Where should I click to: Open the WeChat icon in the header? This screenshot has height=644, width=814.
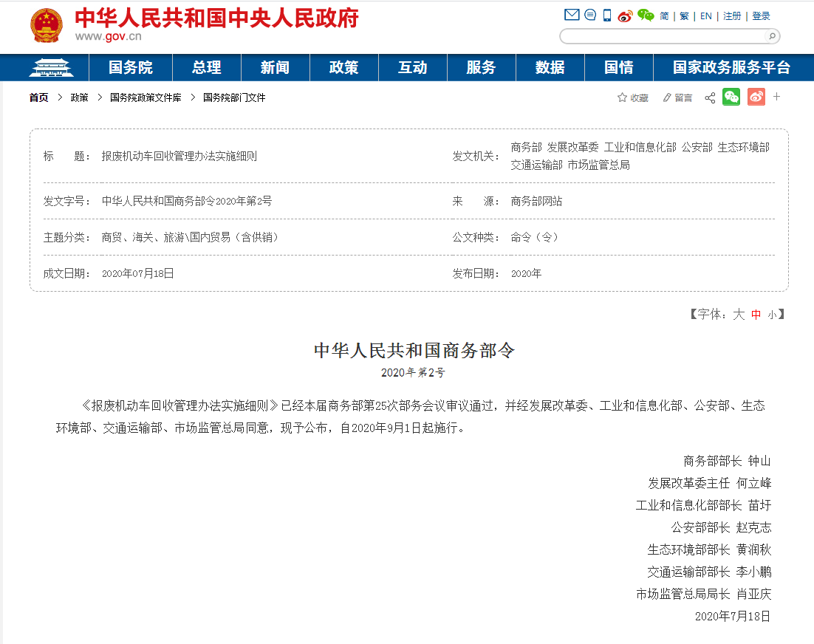[x=646, y=15]
